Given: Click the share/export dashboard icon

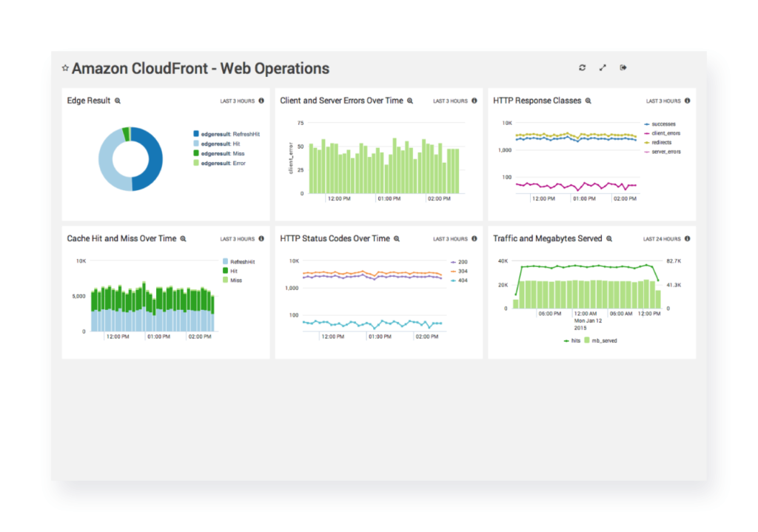Looking at the screenshot, I should pos(623,68).
